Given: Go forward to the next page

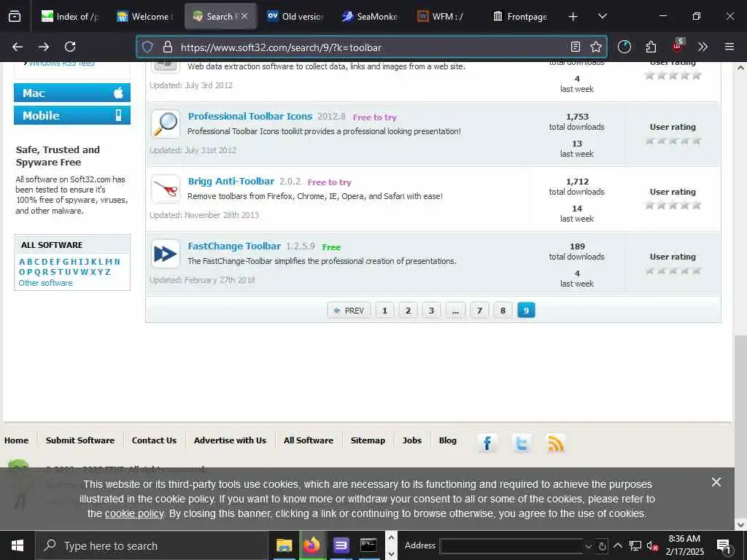Looking at the screenshot, I should click(44, 47).
